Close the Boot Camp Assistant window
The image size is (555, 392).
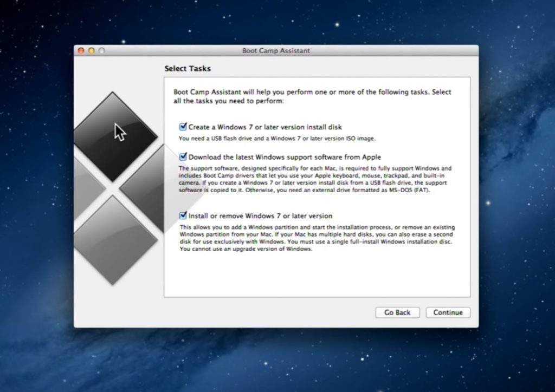(x=81, y=51)
